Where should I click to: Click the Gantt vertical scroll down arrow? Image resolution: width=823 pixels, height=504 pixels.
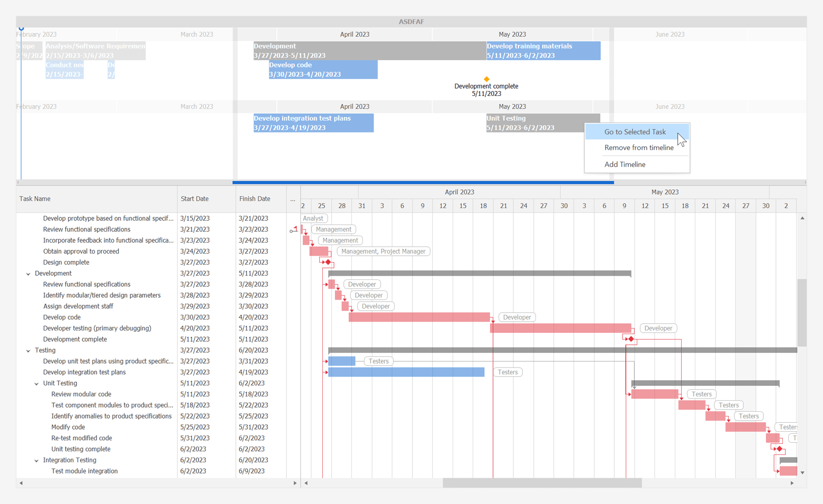(802, 473)
